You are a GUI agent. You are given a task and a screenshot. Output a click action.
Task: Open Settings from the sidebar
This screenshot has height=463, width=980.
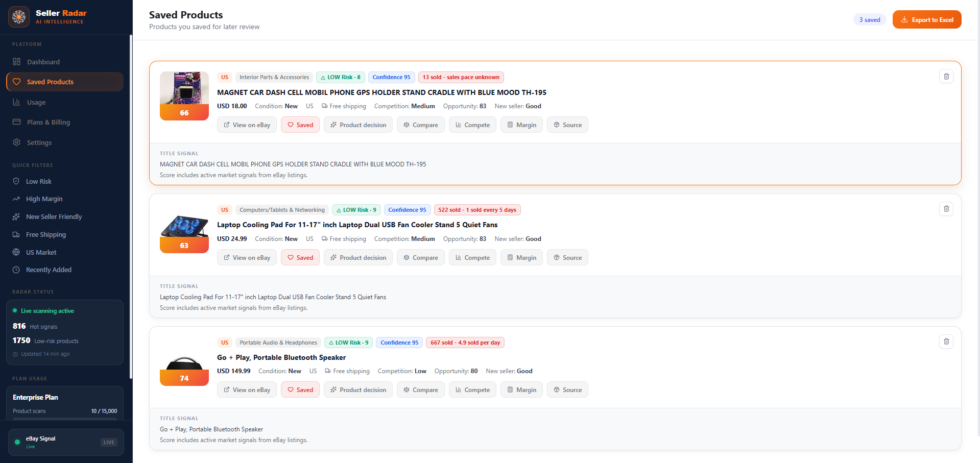coord(65,142)
